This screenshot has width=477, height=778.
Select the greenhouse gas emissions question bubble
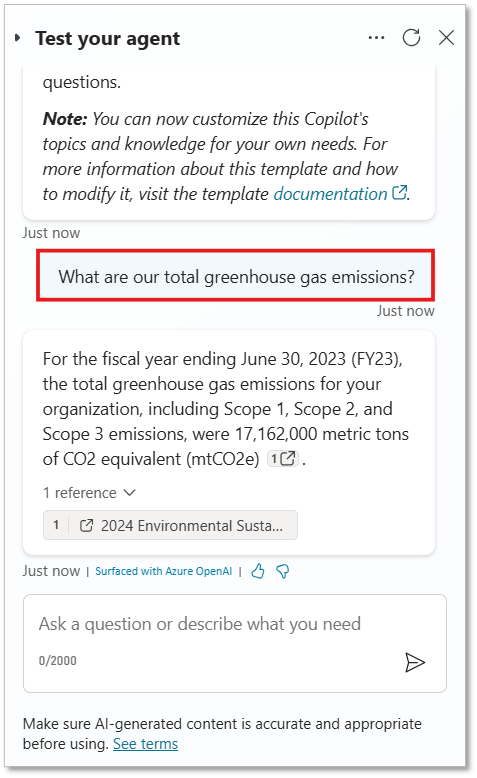(x=236, y=276)
